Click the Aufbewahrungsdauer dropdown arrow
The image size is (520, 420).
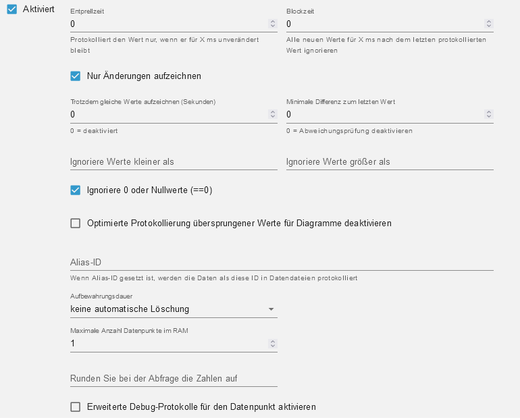271,309
